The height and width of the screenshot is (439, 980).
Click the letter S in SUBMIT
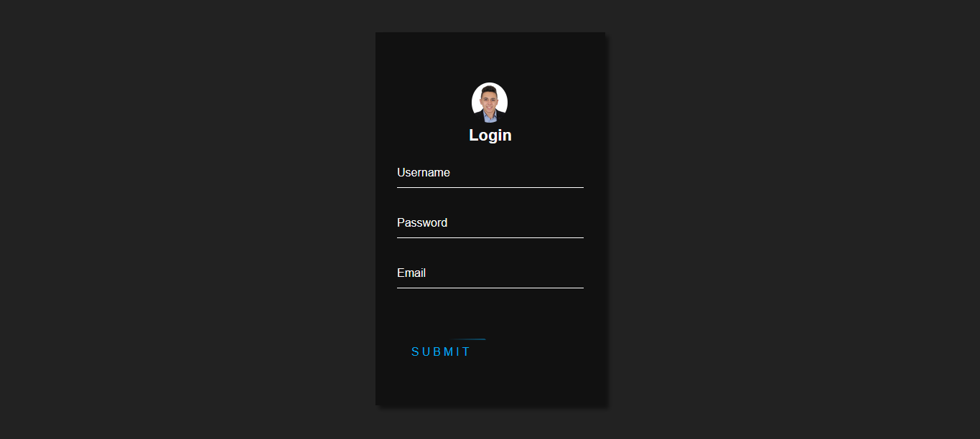(416, 351)
